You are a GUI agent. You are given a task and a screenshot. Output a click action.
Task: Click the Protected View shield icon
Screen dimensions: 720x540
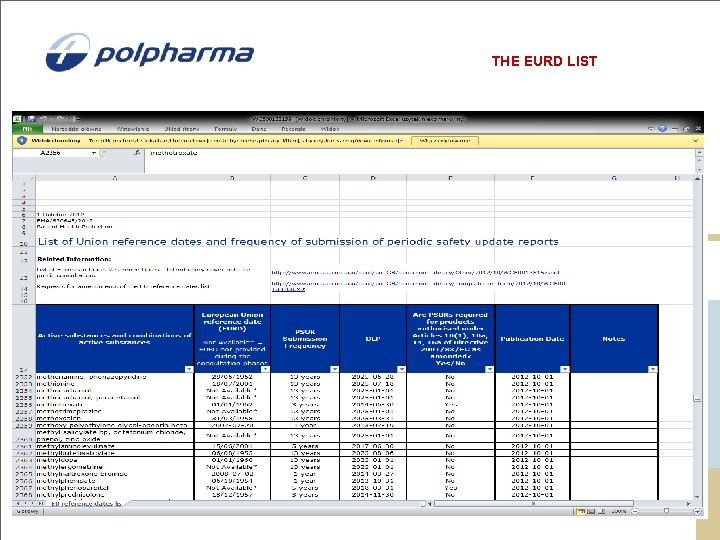(x=22, y=141)
